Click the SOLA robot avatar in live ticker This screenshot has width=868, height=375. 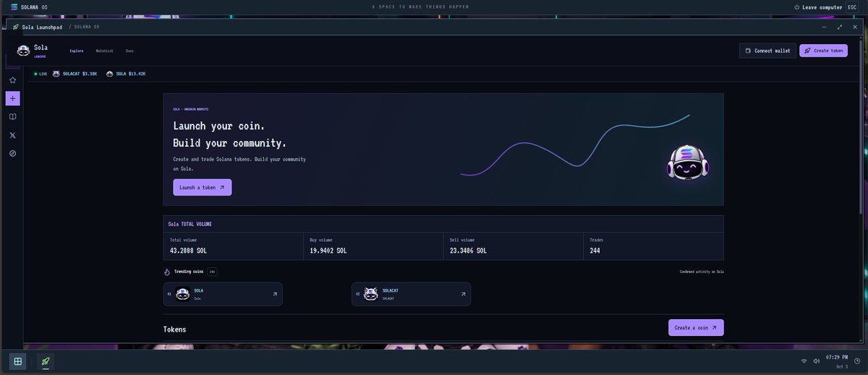coord(110,74)
